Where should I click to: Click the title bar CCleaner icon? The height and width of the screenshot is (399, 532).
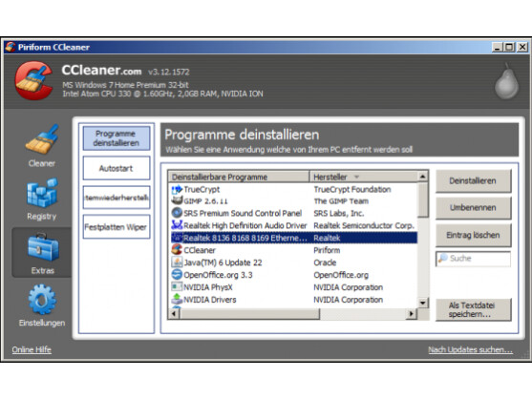click(11, 47)
